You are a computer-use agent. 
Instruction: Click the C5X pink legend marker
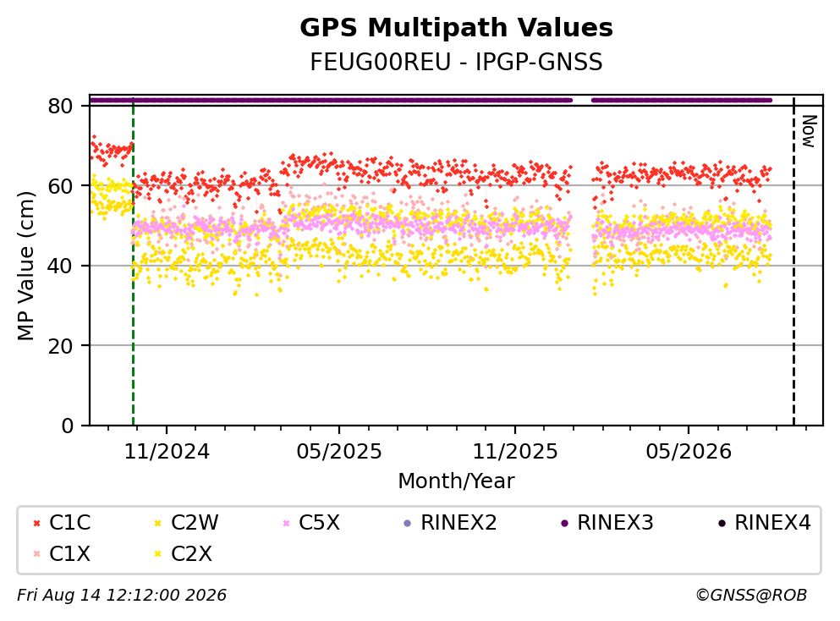point(286,523)
